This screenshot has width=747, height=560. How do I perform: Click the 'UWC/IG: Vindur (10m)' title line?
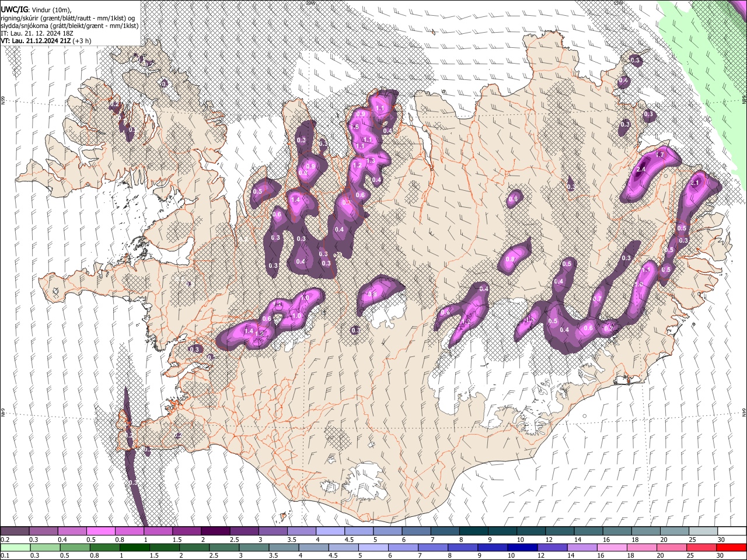(36, 9)
